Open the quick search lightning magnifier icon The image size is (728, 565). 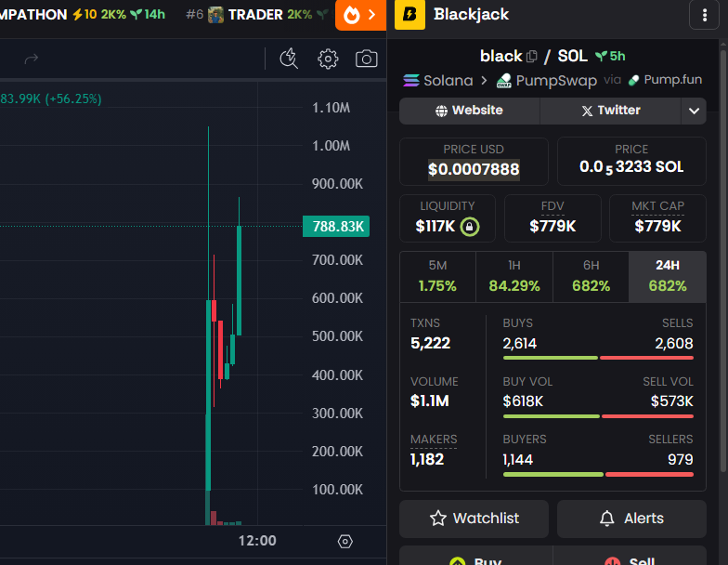(289, 59)
